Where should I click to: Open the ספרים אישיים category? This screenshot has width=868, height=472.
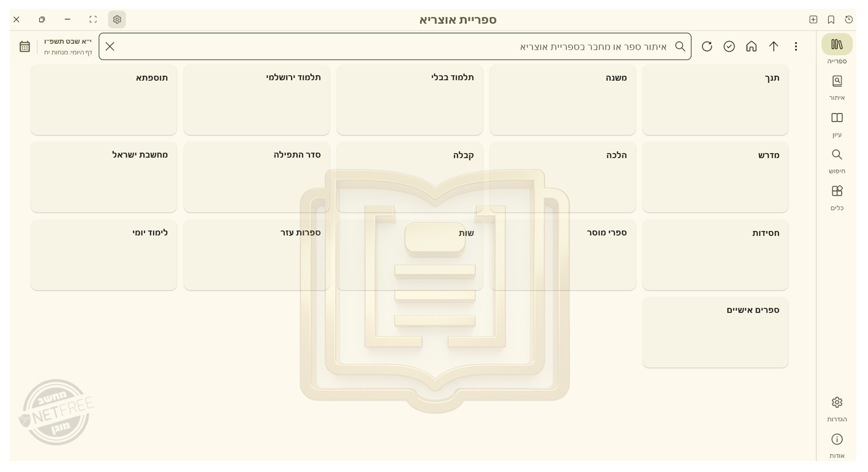tap(715, 332)
